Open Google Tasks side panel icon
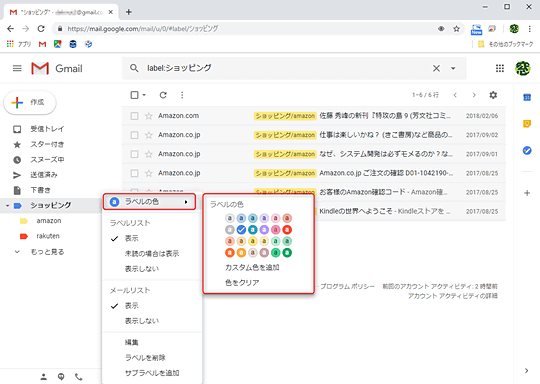The width and height of the screenshot is (540, 384). pos(527,151)
